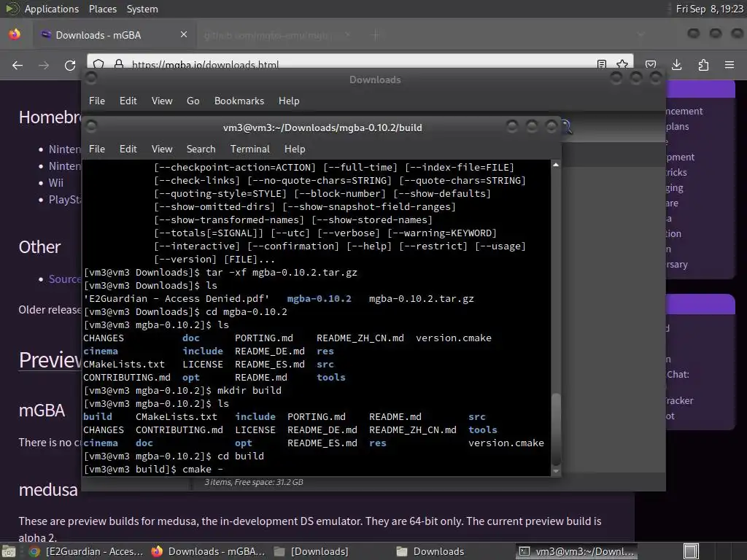747x560 pixels.
Task: Click the padlock site security icon
Action: [119, 64]
